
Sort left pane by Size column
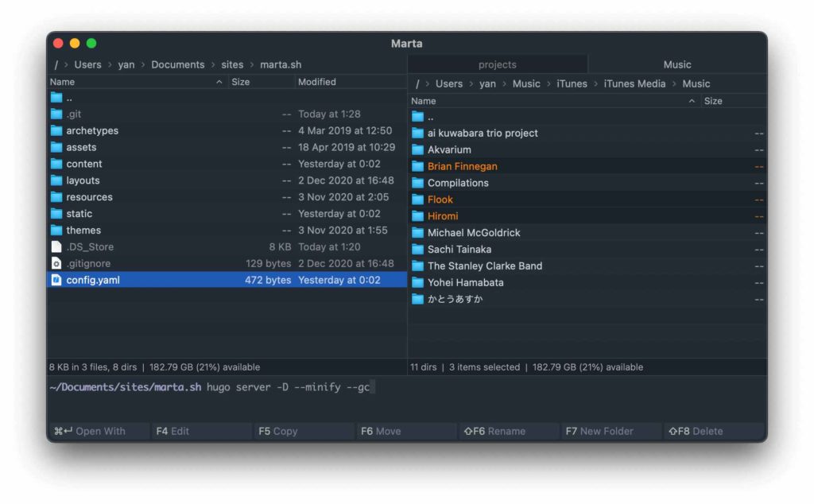(261, 82)
